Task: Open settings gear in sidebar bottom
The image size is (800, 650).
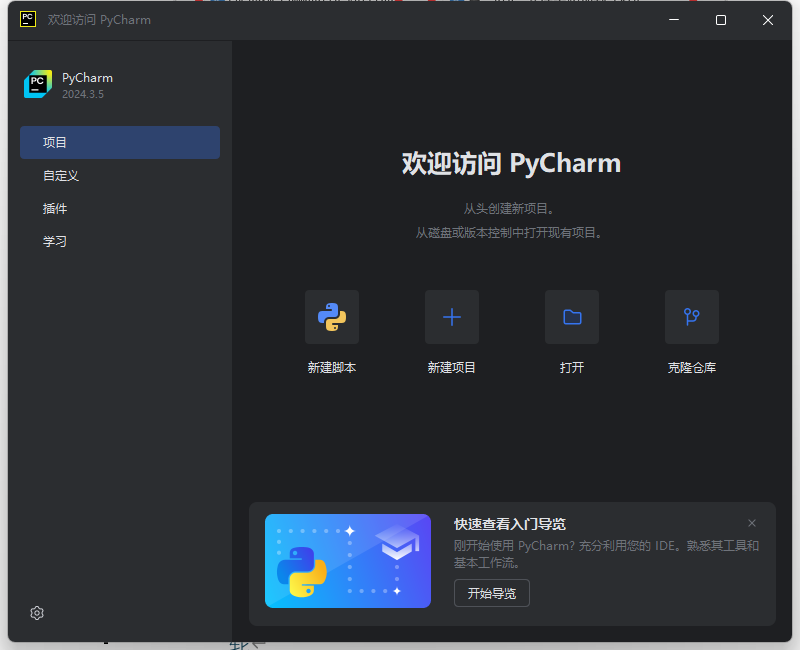Action: (37, 613)
